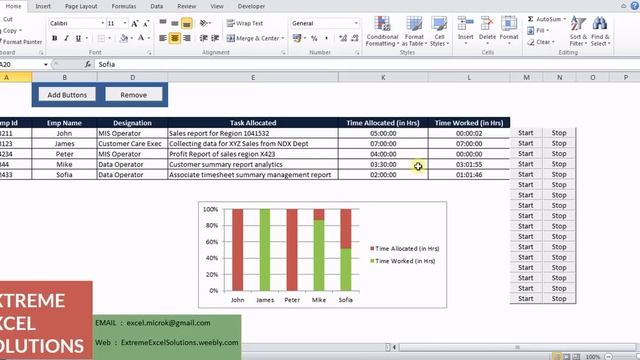Click Merge & Center
This screenshot has height=360, width=640.
click(253, 38)
